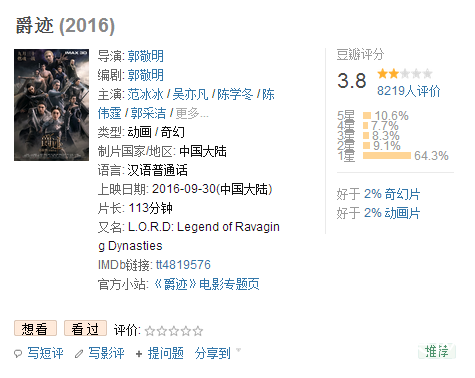Image resolution: width=475 pixels, height=378 pixels.
Task: View the 8219人评价 ratings
Action: (x=409, y=91)
